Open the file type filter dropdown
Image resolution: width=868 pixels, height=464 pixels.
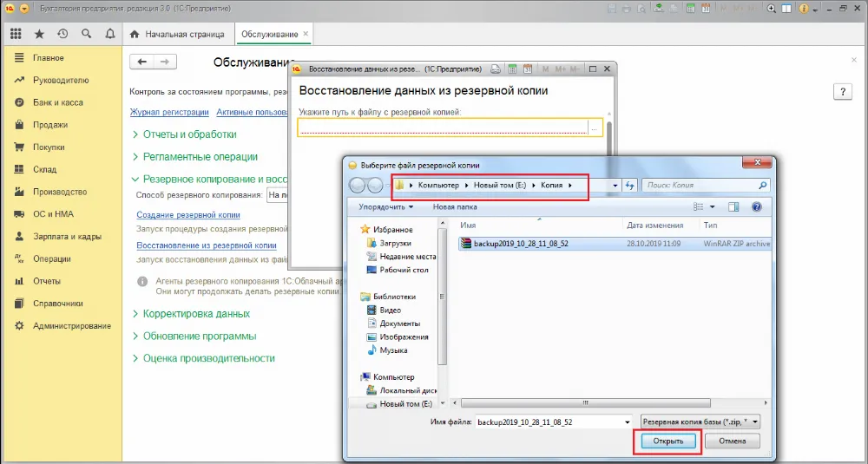pos(700,422)
